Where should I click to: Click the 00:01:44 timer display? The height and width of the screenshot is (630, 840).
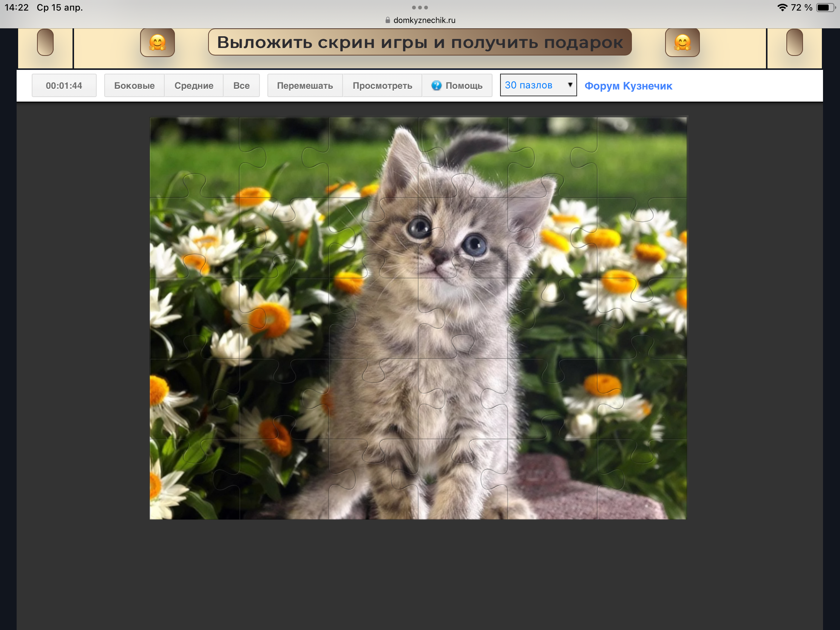(x=64, y=86)
